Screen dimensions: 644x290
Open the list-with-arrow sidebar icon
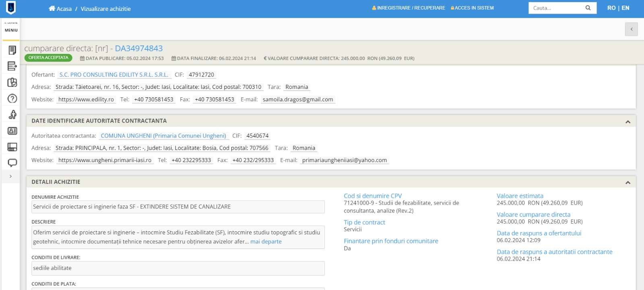12,66
